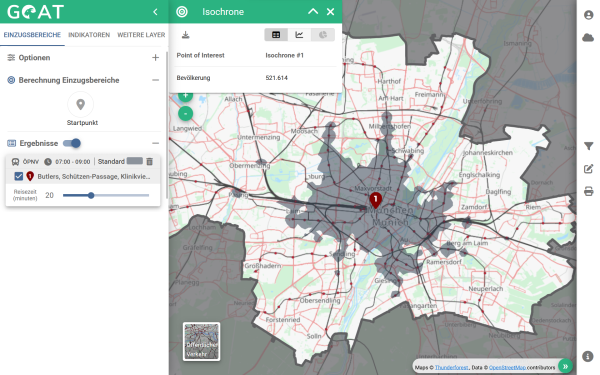Click the cloud upload icon

click(588, 38)
